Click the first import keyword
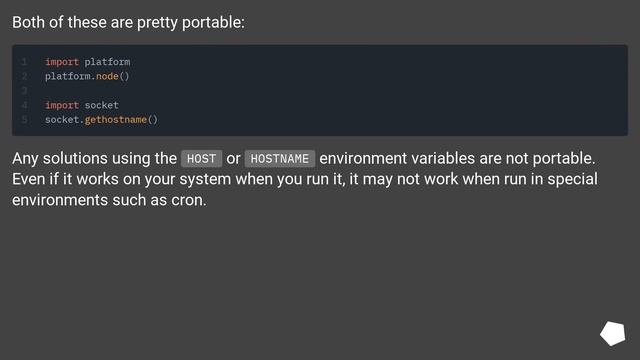Viewport: 640px width, 360px height. [62, 62]
